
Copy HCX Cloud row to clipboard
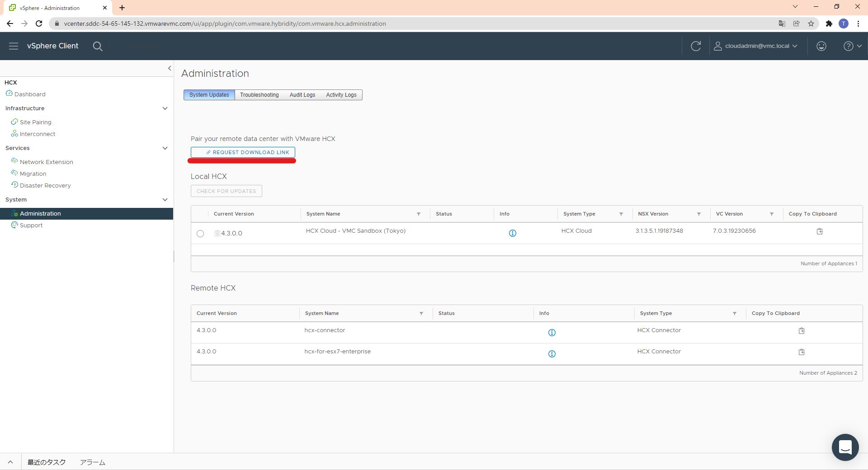[x=820, y=231]
